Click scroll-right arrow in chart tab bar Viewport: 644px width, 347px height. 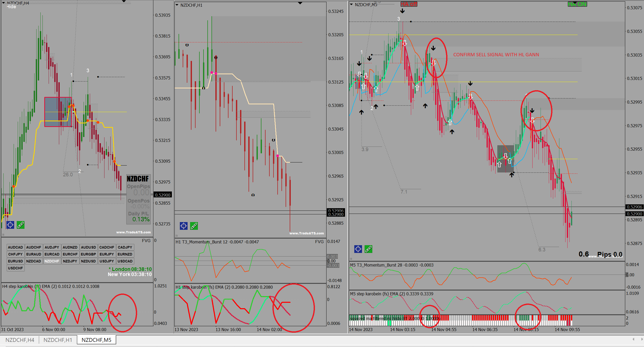[642, 340]
